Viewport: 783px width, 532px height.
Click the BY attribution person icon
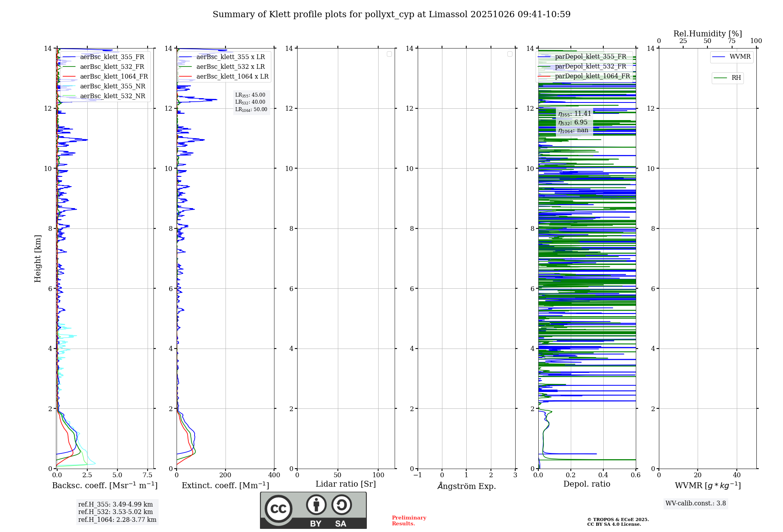click(316, 505)
